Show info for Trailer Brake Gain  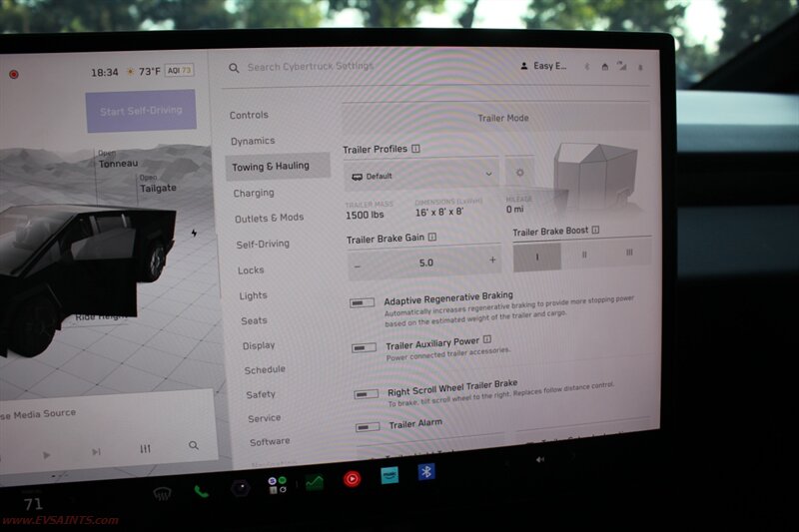tap(432, 237)
